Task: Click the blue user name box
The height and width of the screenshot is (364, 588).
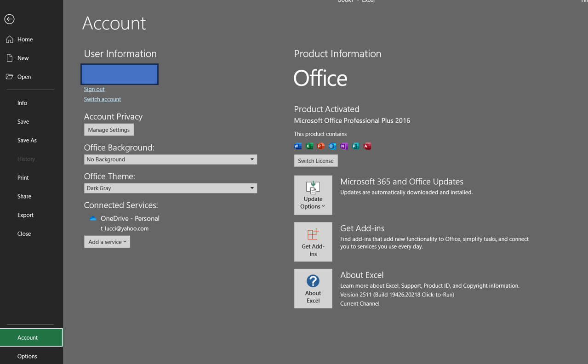Action: tap(120, 74)
